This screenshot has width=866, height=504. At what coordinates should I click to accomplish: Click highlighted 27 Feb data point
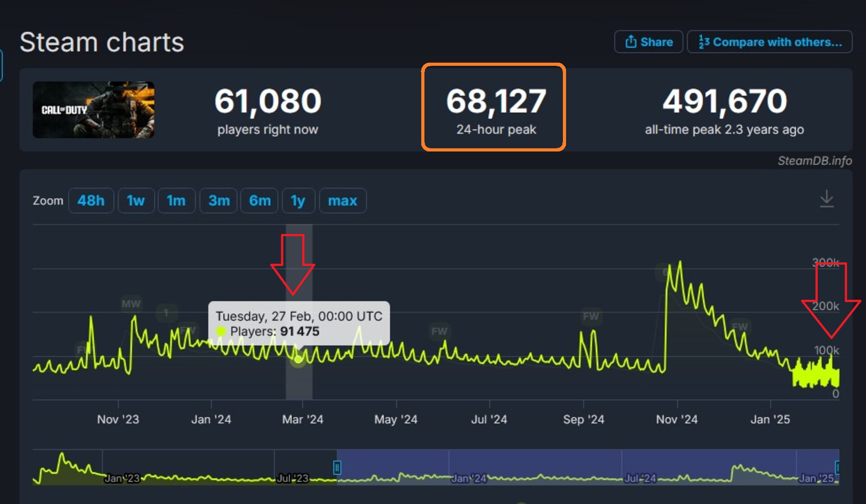[x=298, y=359]
